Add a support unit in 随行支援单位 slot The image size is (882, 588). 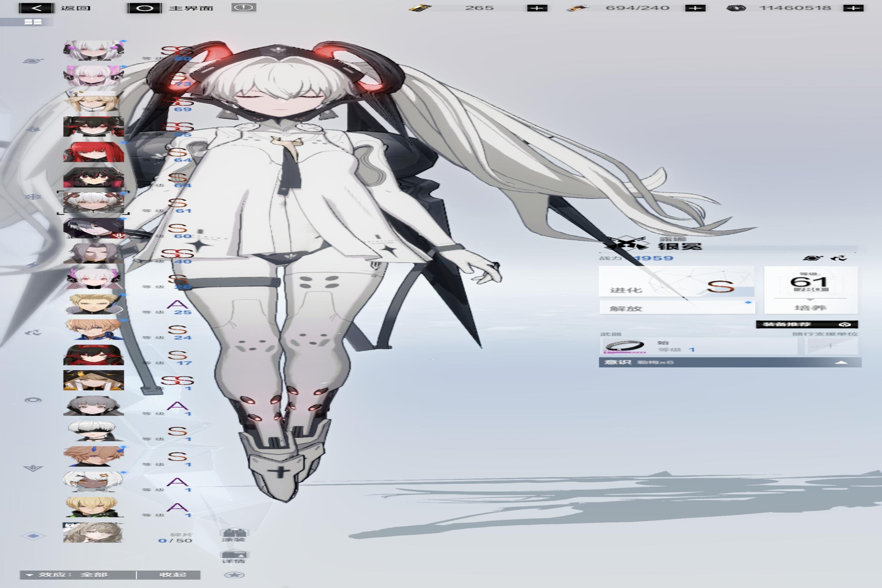click(831, 346)
